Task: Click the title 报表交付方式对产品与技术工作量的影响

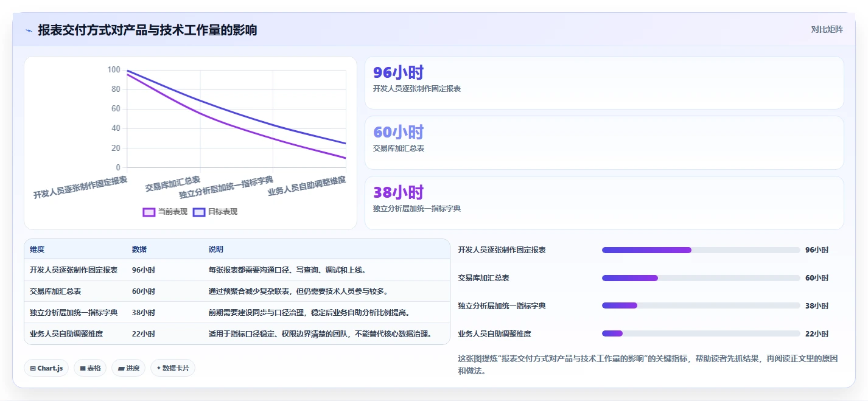Action: pos(147,30)
